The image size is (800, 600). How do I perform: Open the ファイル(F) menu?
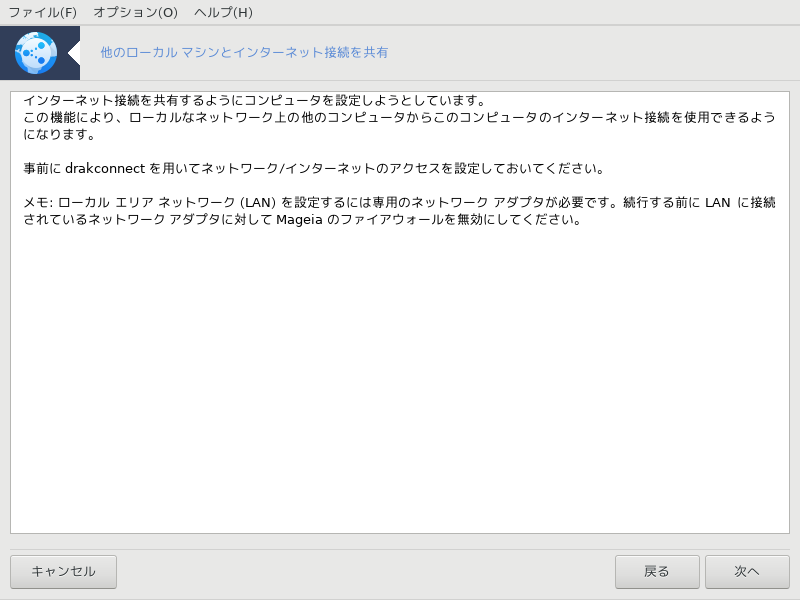(42, 12)
